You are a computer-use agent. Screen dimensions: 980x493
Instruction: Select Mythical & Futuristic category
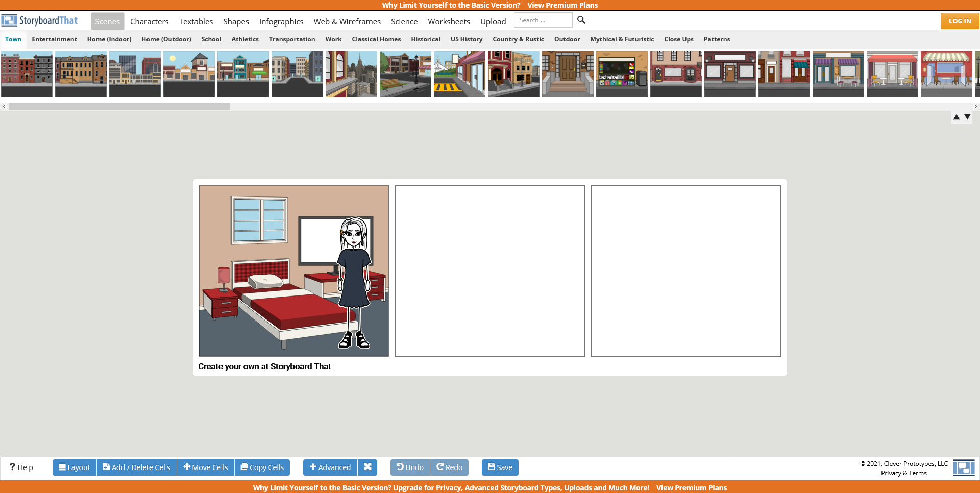(x=622, y=39)
